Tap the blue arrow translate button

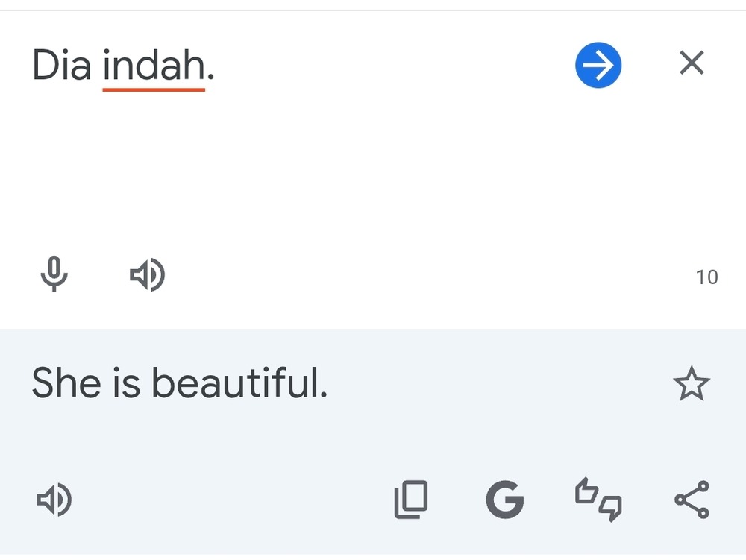point(598,66)
